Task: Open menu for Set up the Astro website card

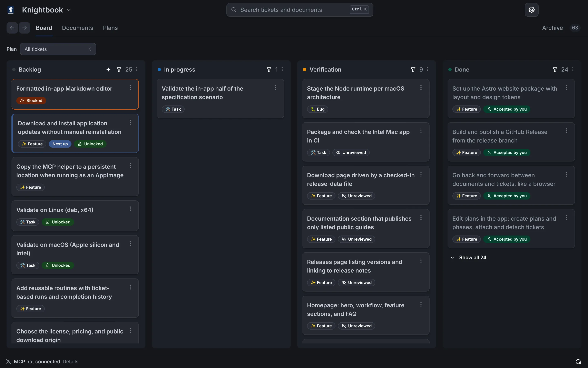Action: click(566, 88)
